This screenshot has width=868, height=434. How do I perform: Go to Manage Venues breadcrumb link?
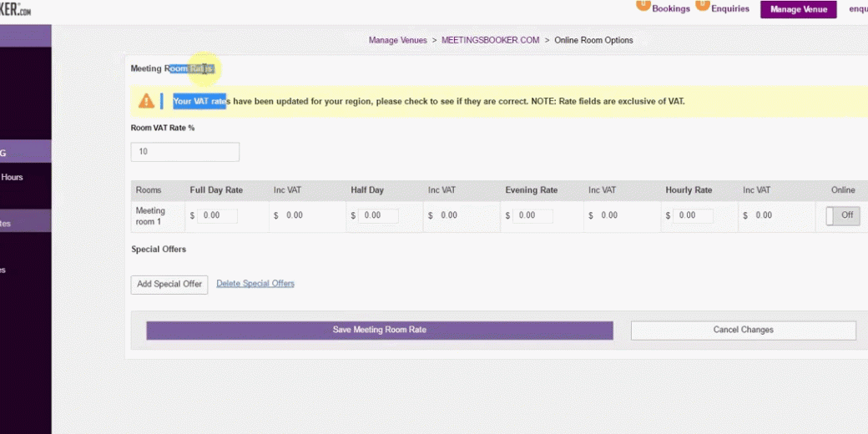tap(397, 40)
